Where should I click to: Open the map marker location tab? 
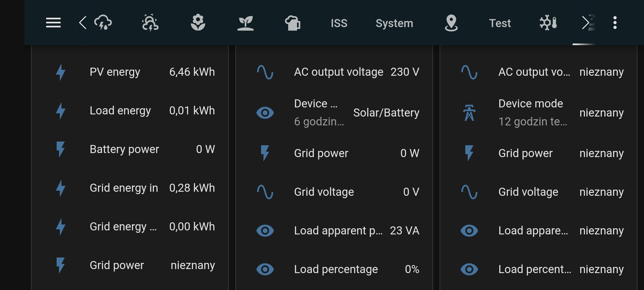tap(451, 23)
